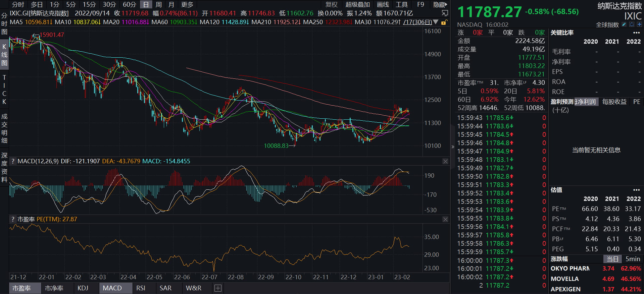
Task: Select 每股收益 in 盈利预测 tabs
Action: [x=614, y=102]
